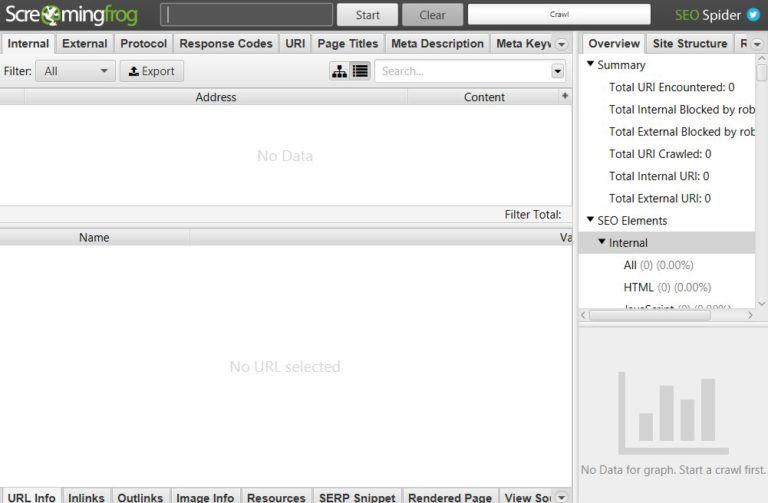Click the plus icon to add columns
Viewport: 768px width, 503px height.
click(x=565, y=96)
